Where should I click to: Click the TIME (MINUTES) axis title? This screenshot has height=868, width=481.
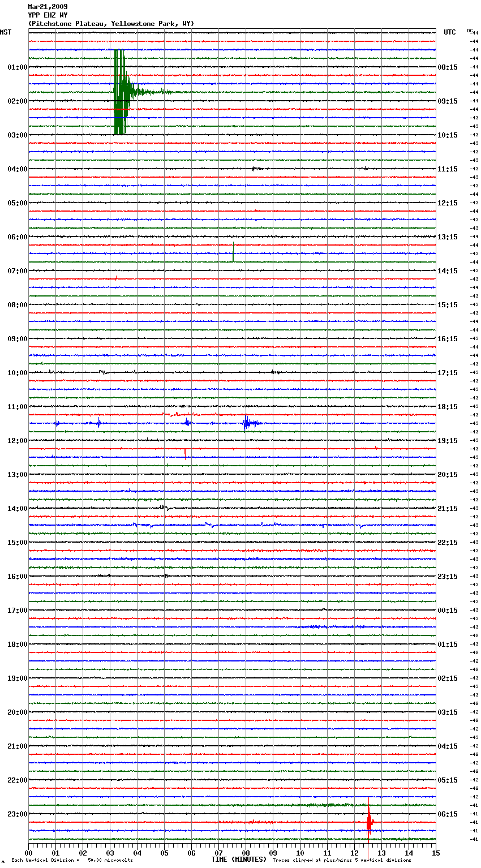coord(239,860)
